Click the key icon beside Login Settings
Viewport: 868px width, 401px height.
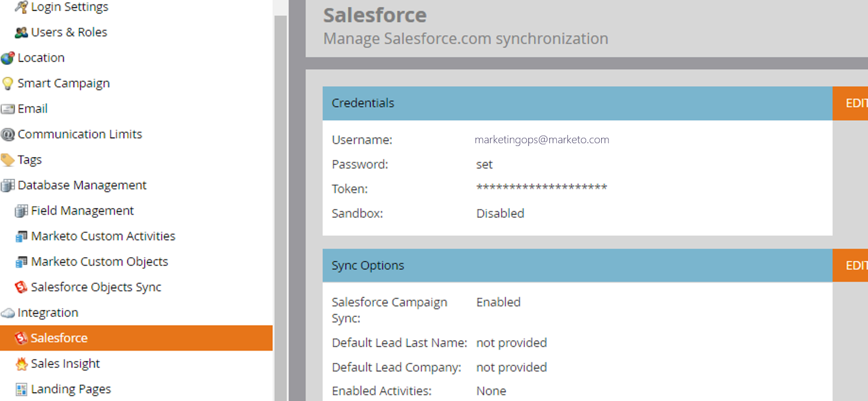tap(21, 7)
